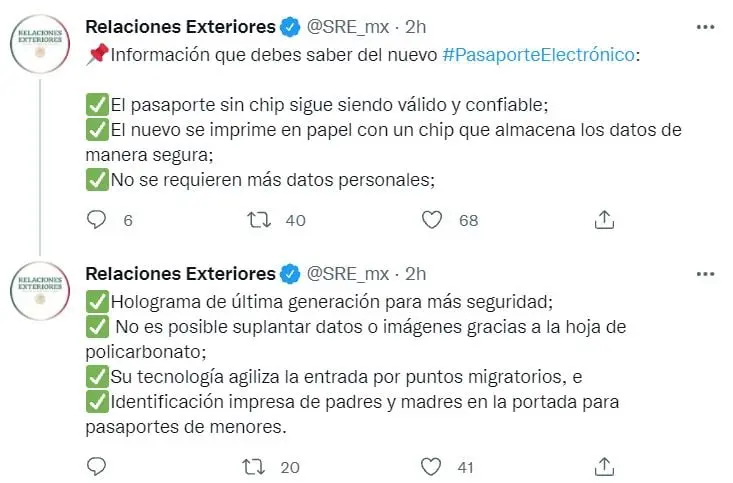The height and width of the screenshot is (483, 733).
Task: Like the second tweet with 41 likes
Action: point(431,467)
